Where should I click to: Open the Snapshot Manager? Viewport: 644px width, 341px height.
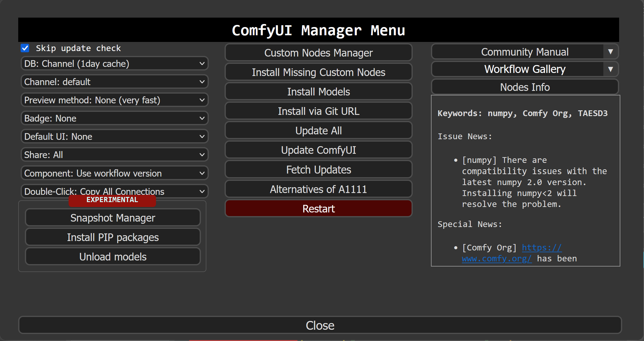click(113, 218)
